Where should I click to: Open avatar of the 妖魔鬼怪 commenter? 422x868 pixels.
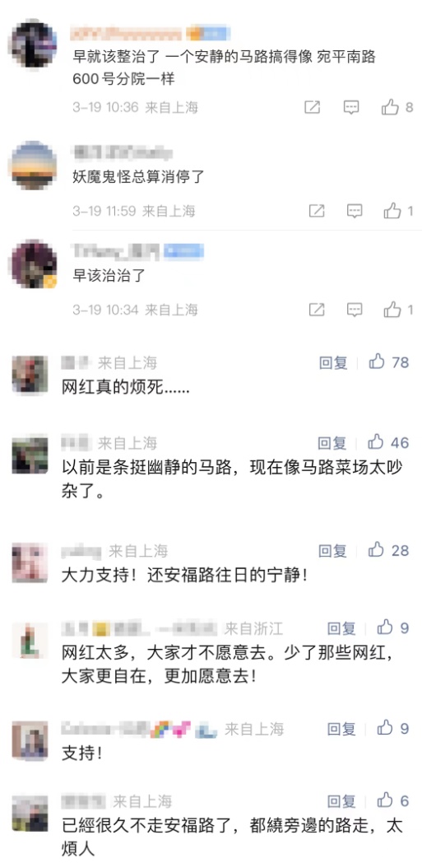(35, 165)
